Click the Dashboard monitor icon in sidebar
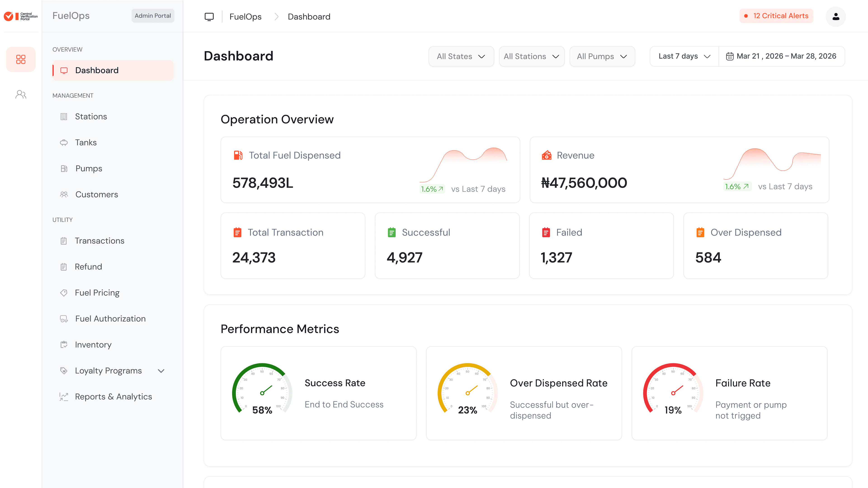868x488 pixels. (x=64, y=70)
